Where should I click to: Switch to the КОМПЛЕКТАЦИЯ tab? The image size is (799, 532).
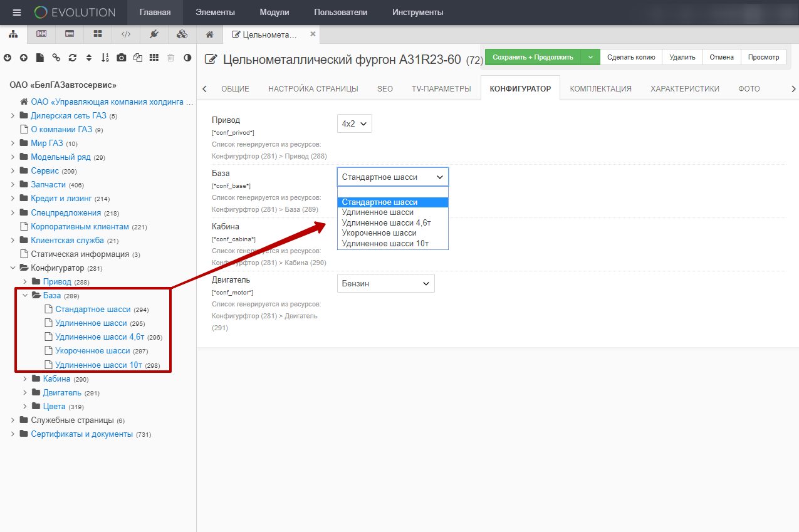tap(600, 89)
